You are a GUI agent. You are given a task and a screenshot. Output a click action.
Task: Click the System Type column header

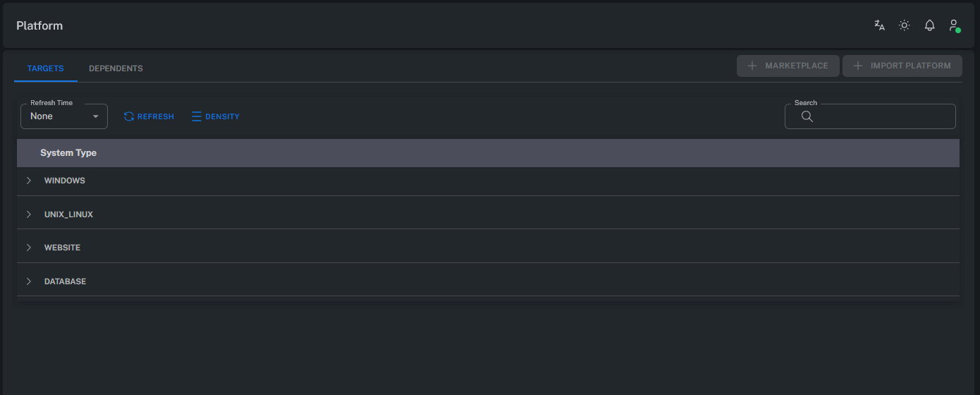coord(68,153)
